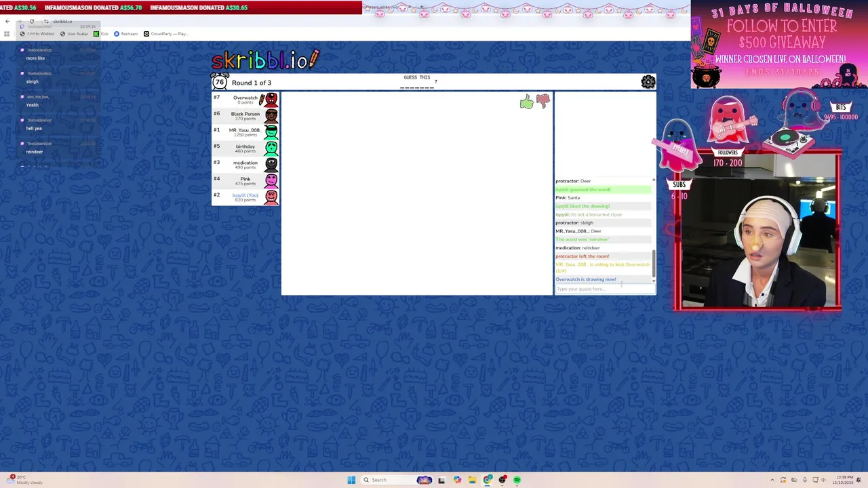The width and height of the screenshot is (868, 488).
Task: Go back in the browser
Action: pyautogui.click(x=7, y=22)
